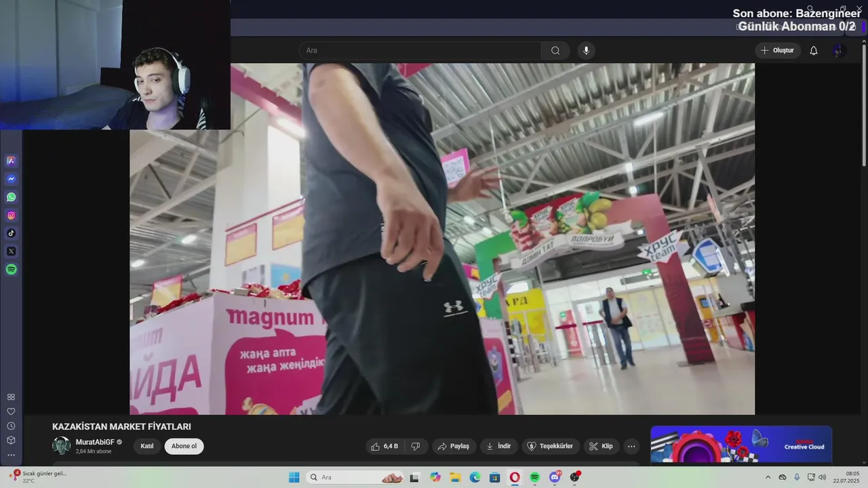Open the clock and date 22.07.2025
The height and width of the screenshot is (488, 868).
(x=846, y=477)
